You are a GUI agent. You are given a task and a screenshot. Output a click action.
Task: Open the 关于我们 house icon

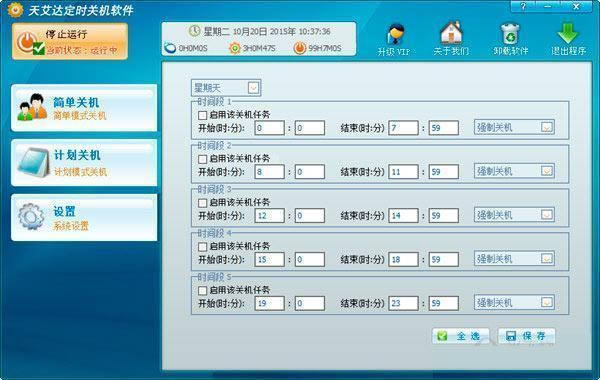(x=451, y=39)
